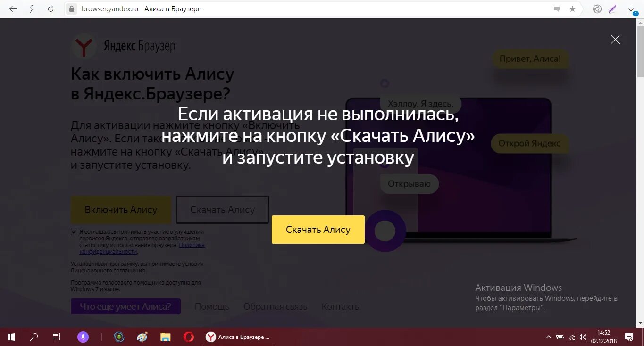
Task: Select the Алиса в Браузере taskbar window
Action: click(238, 337)
